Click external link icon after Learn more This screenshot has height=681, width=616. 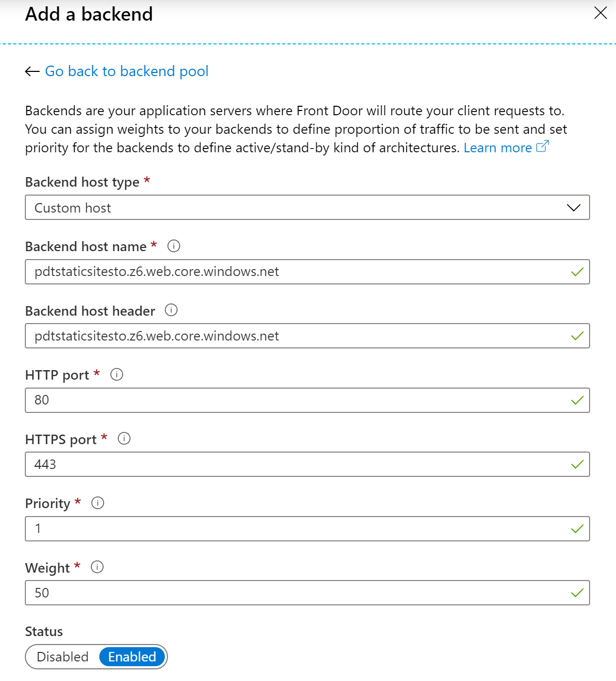[543, 147]
